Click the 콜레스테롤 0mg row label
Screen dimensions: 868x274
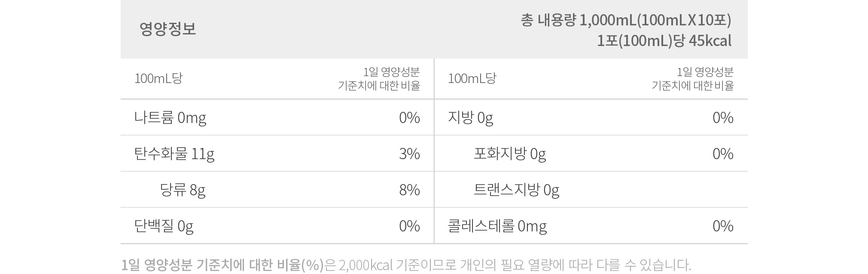497,226
